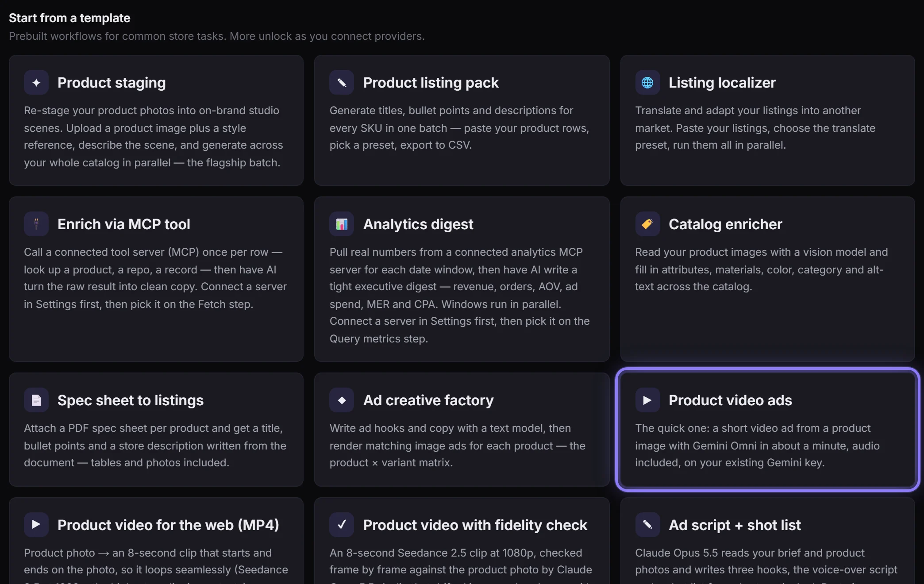Click the Listing localizer description paragraph
Viewport: 924px width, 584px height.
tap(755, 128)
